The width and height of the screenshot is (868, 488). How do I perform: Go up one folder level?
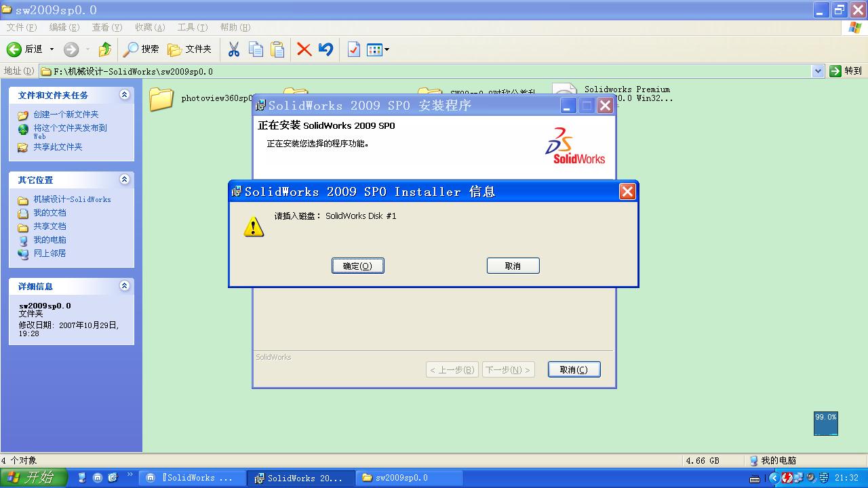[x=104, y=49]
